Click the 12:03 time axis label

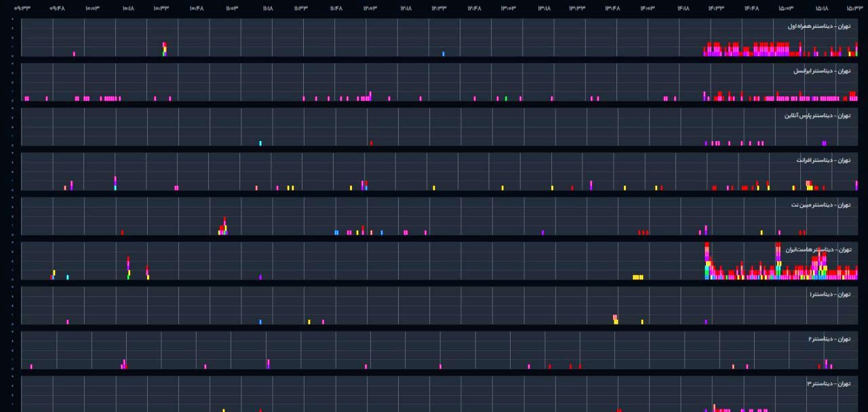tap(370, 8)
